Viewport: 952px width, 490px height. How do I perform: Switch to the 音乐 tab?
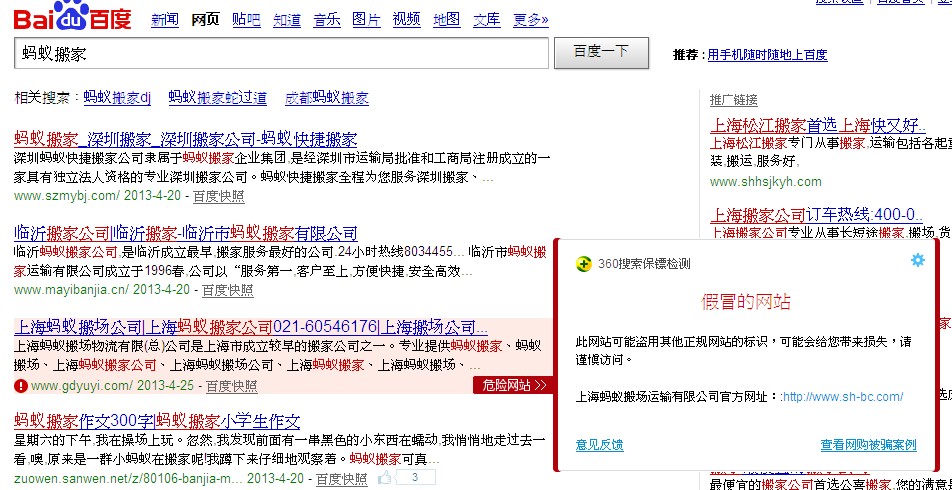click(327, 20)
